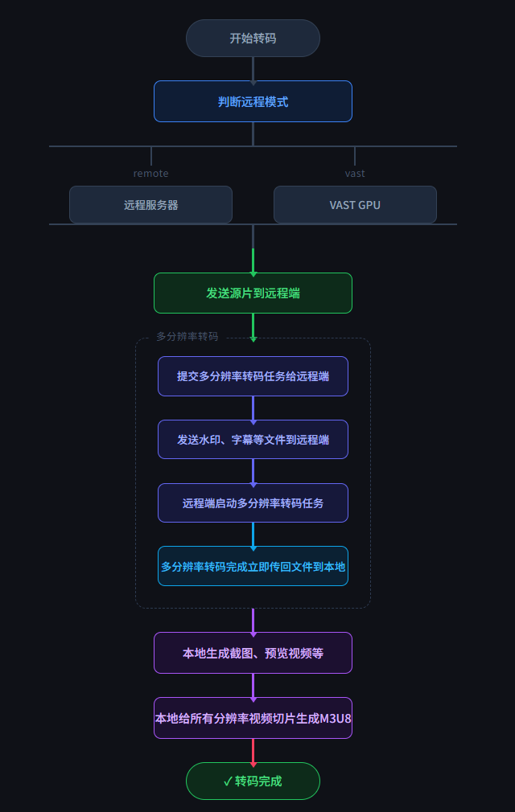Viewport: 515px width, 812px height.
Task: Click the remote branch label
Action: click(x=151, y=174)
